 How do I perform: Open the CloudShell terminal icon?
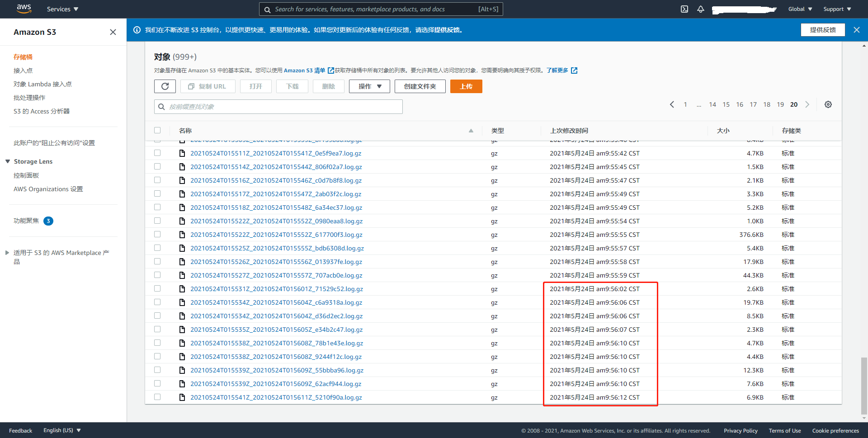coord(684,9)
